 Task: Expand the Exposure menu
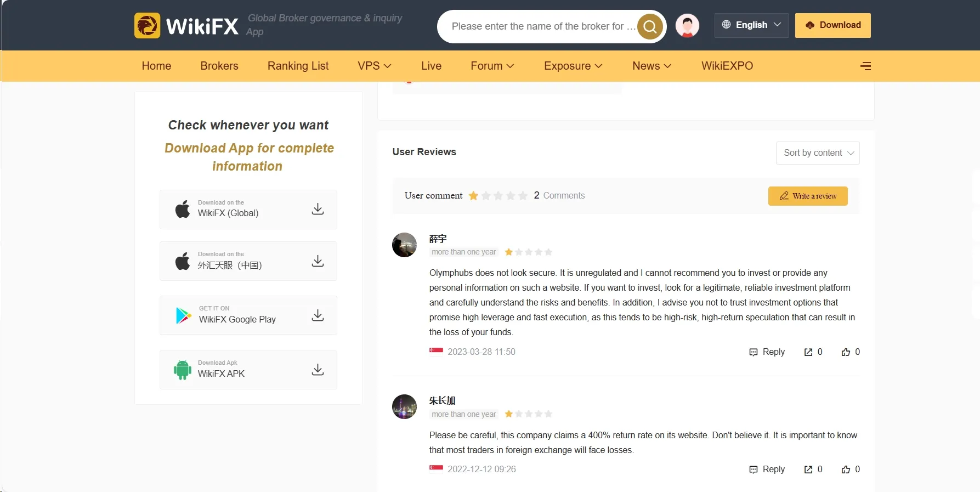(573, 66)
